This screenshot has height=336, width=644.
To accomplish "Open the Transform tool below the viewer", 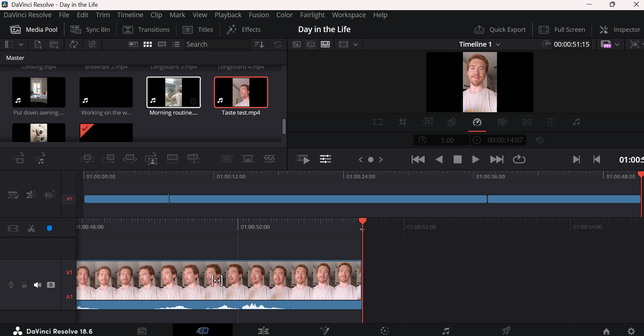I will 378,122.
